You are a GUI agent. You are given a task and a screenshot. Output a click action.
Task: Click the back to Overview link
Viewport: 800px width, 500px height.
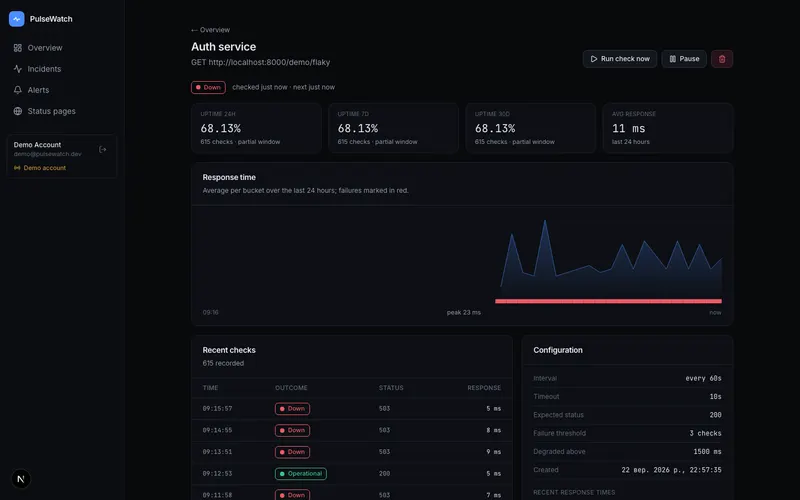210,30
